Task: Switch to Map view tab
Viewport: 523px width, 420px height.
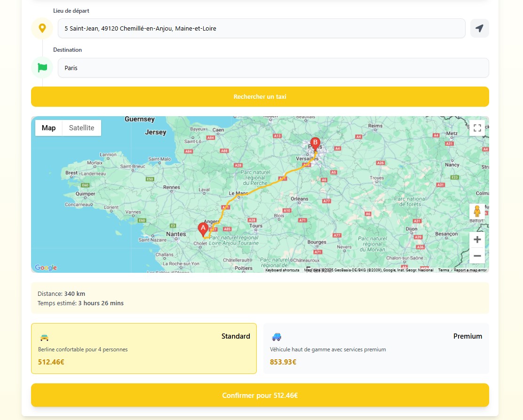Action: pos(49,128)
